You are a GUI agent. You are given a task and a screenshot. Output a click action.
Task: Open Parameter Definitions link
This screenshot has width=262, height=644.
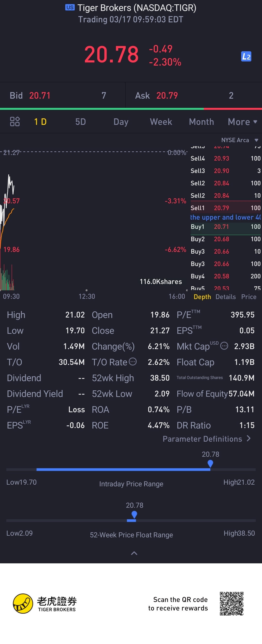[x=206, y=439]
